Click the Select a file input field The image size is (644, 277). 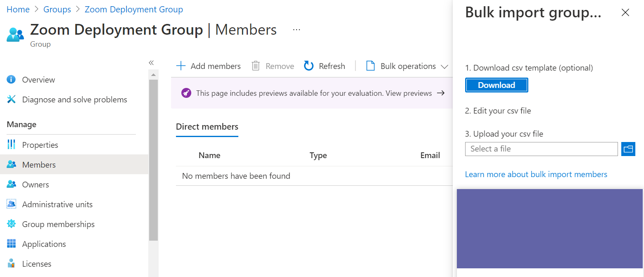coord(542,149)
